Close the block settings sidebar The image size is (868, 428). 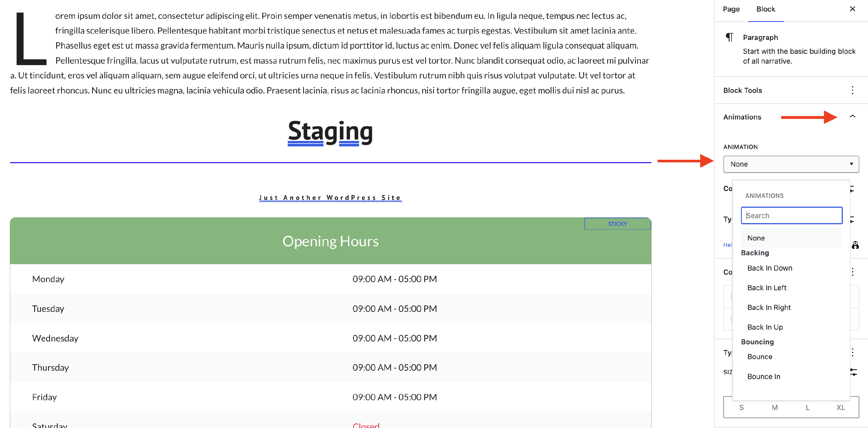tap(852, 9)
